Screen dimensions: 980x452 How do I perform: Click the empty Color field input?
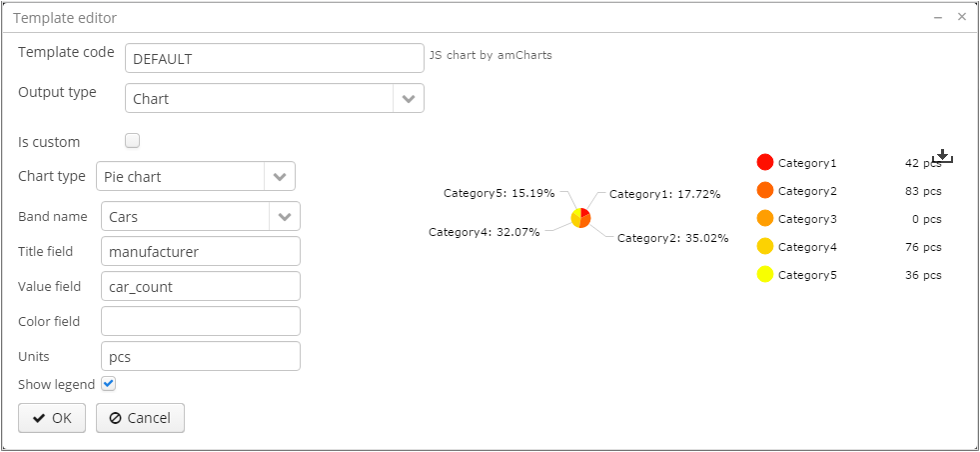(200, 321)
